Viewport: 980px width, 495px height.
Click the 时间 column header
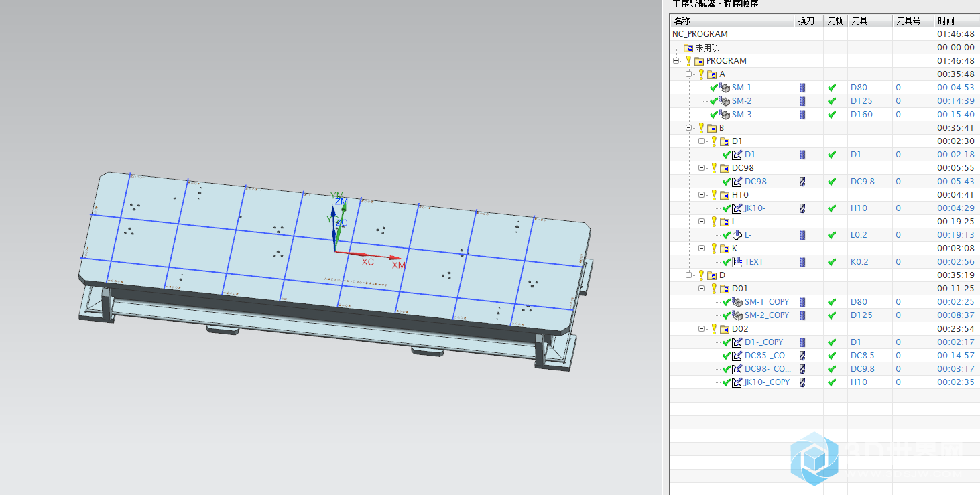pos(957,21)
